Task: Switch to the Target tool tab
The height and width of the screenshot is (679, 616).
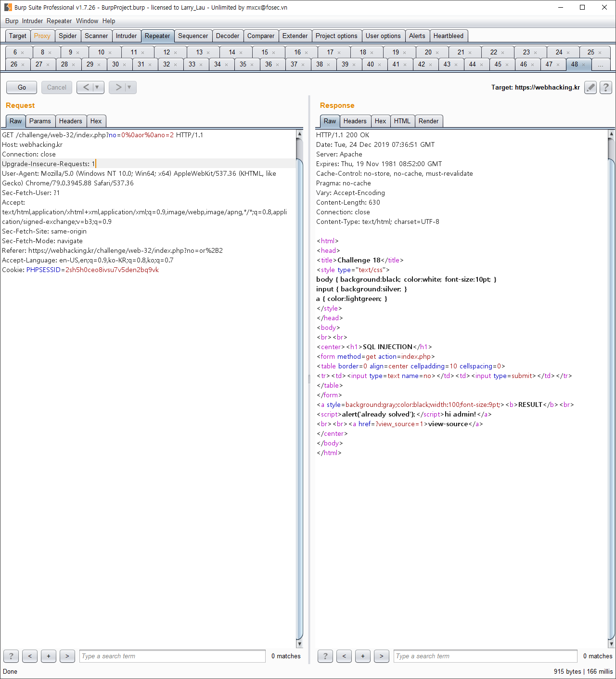Action: (18, 36)
